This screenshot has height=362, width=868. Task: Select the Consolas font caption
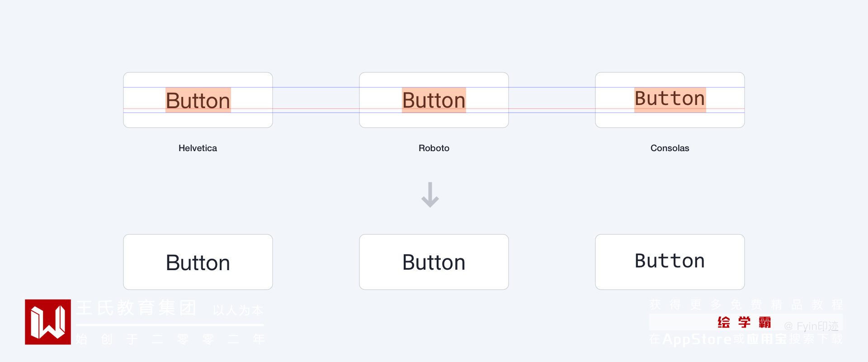click(x=670, y=148)
